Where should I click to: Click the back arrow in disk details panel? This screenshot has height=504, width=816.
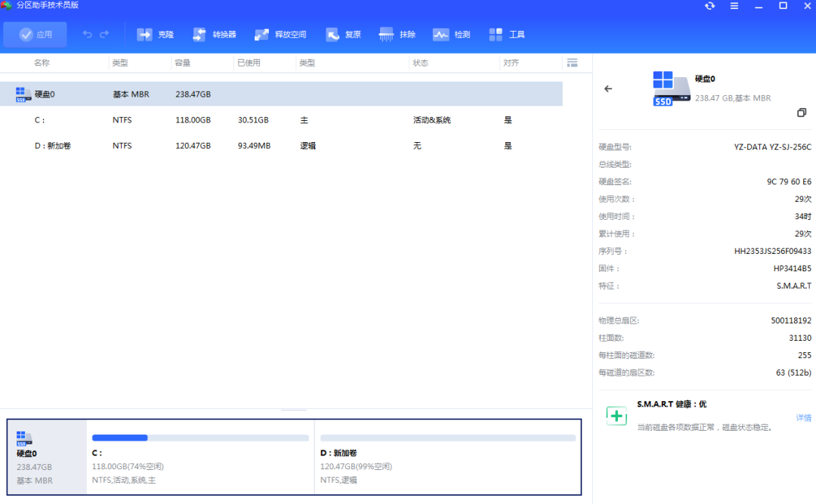pos(608,89)
